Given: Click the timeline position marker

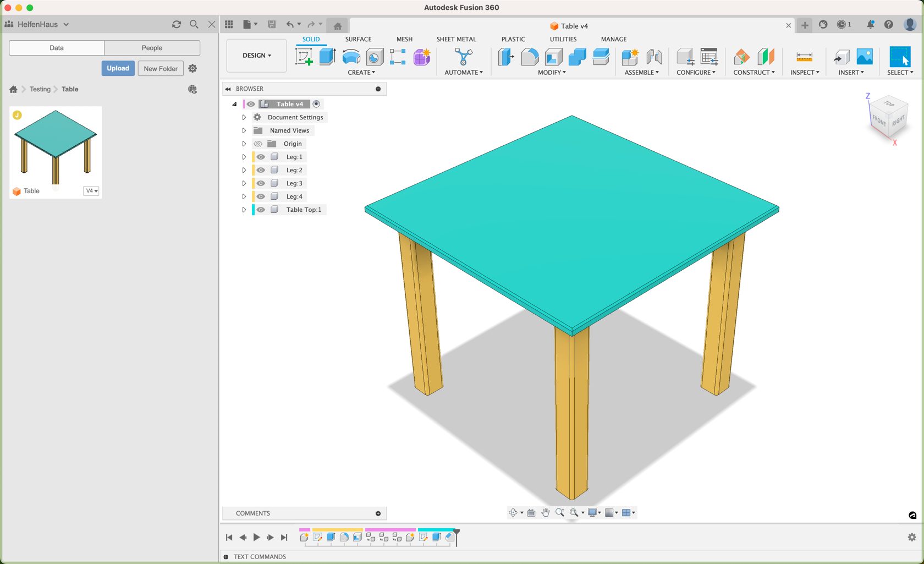Looking at the screenshot, I should coord(457,535).
